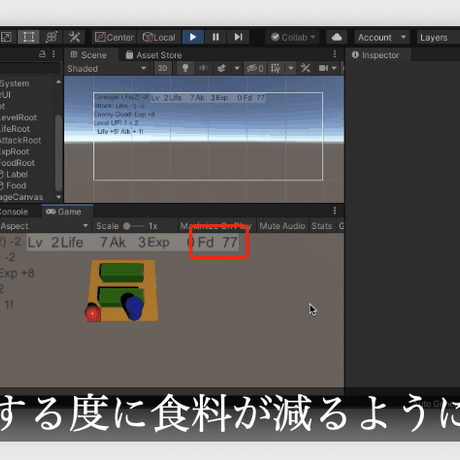Image resolution: width=460 pixels, height=460 pixels.
Task: Toggle the Center pivot mode button
Action: click(x=114, y=37)
